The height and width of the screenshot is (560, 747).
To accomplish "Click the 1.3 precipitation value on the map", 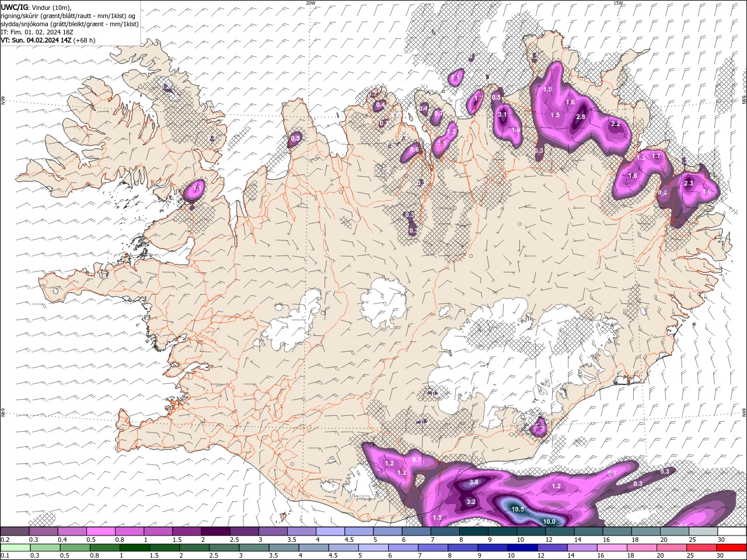I will pos(640,157).
